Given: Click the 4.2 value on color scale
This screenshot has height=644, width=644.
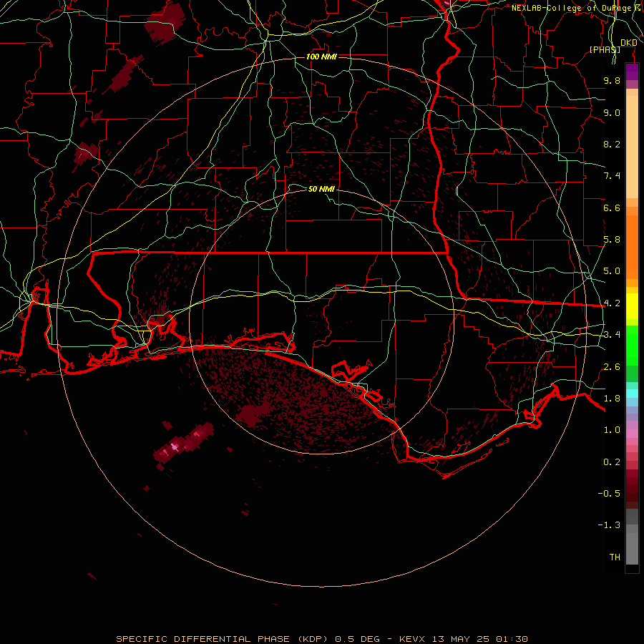Looking at the screenshot, I should (612, 303).
